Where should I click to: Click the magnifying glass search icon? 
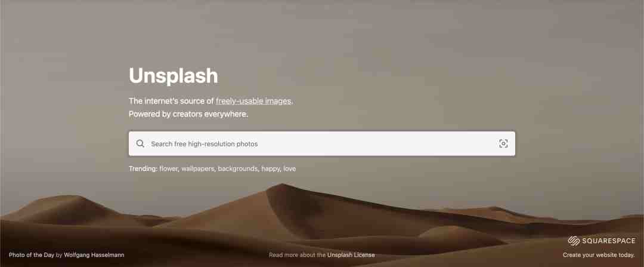point(141,143)
